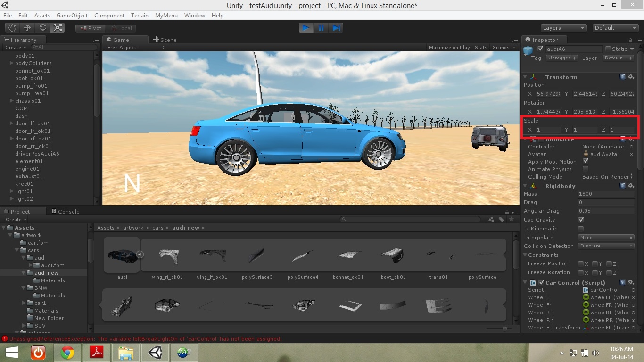
Task: Open the Default layout dropdown
Action: pos(615,28)
